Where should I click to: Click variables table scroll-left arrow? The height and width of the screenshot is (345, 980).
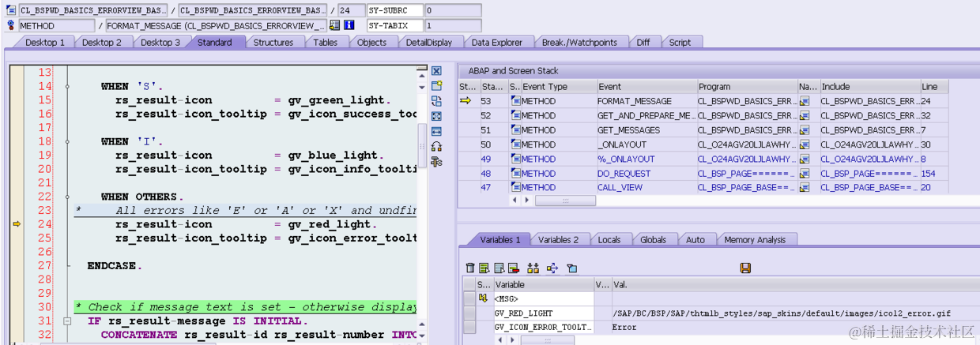coord(500,339)
